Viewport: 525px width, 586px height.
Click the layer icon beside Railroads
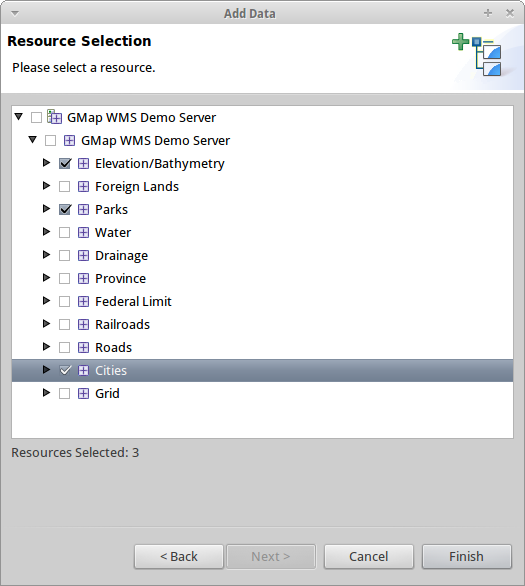83,324
